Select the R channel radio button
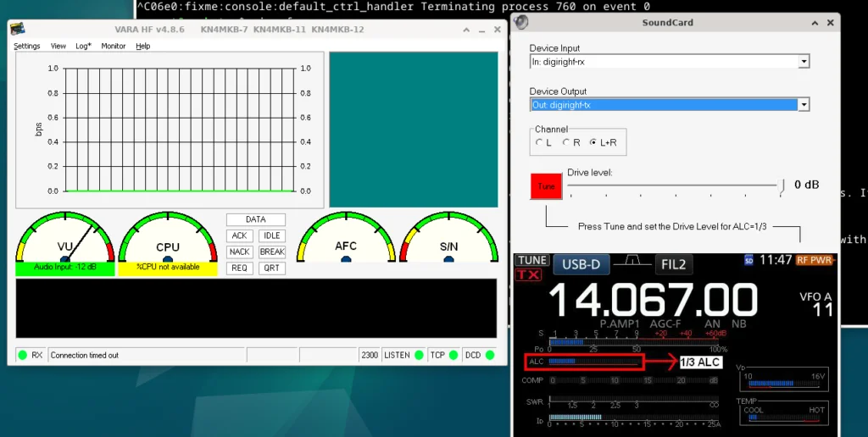The width and height of the screenshot is (868, 437). pyautogui.click(x=566, y=143)
